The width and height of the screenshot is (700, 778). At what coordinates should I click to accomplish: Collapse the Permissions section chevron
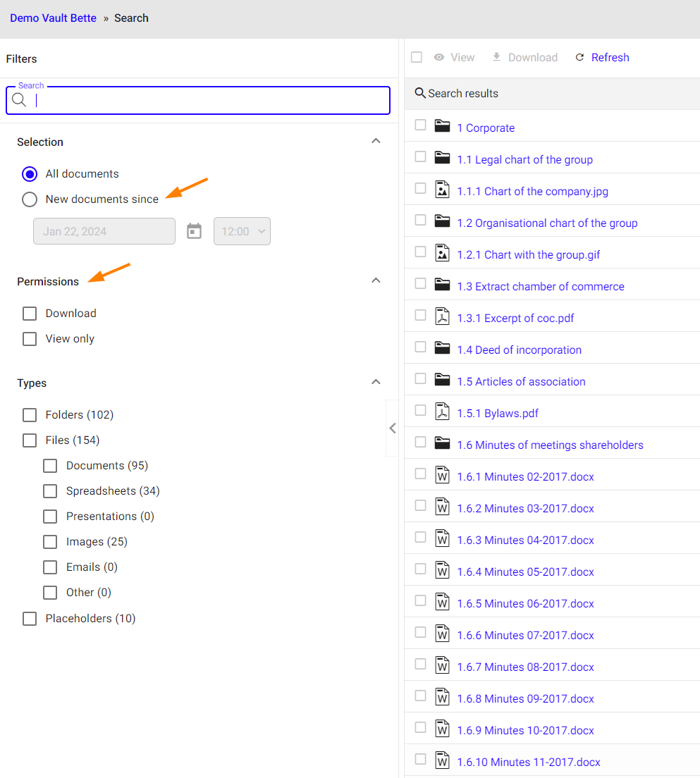pos(376,280)
